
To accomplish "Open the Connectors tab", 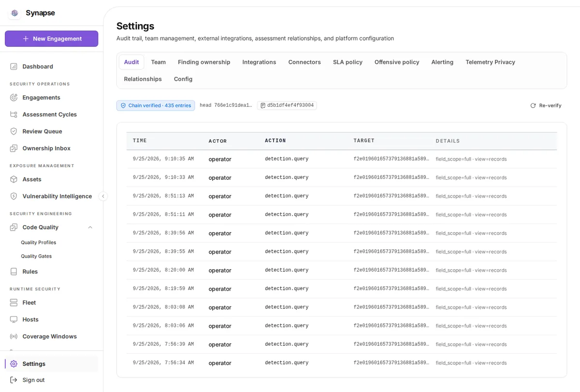I will [304, 62].
